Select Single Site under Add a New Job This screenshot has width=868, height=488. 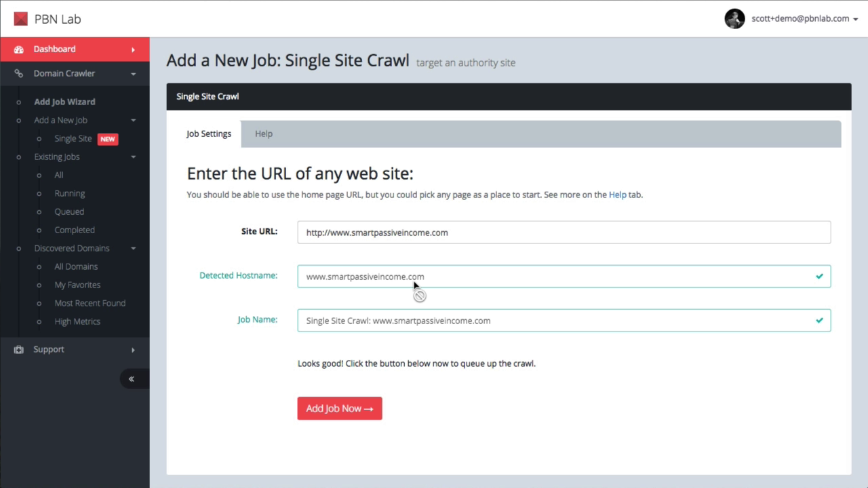(73, 139)
